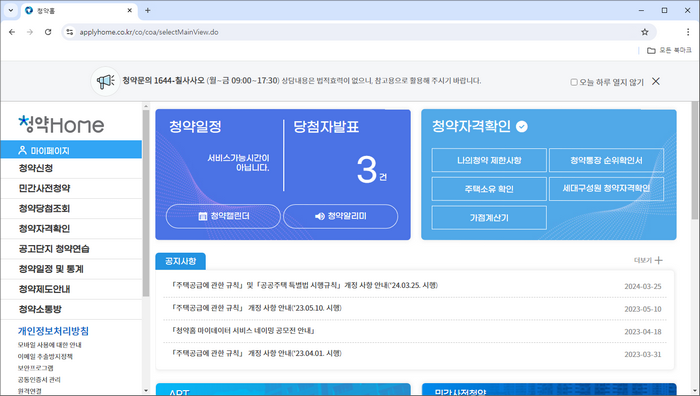Select the 공지사항 tab

[180, 261]
